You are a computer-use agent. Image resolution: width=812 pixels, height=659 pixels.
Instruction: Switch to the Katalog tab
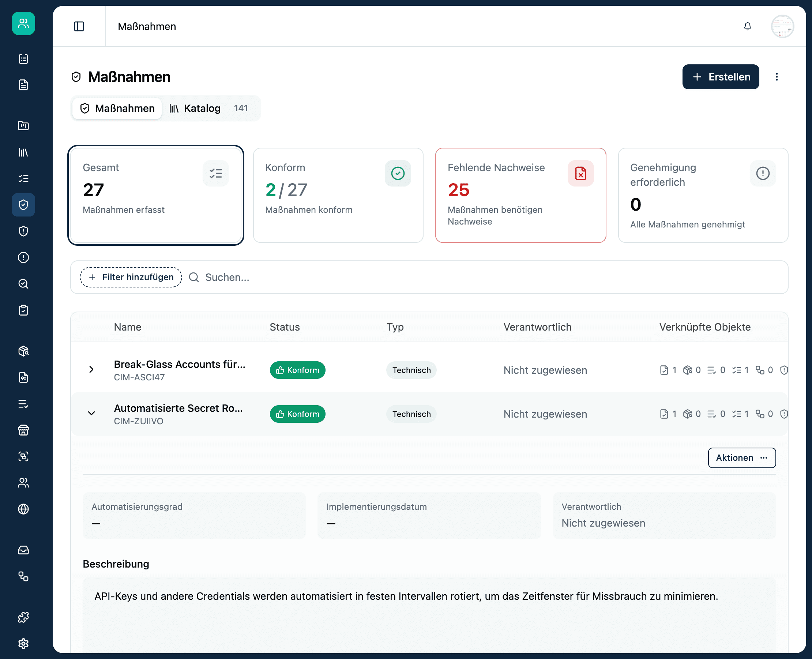click(202, 108)
